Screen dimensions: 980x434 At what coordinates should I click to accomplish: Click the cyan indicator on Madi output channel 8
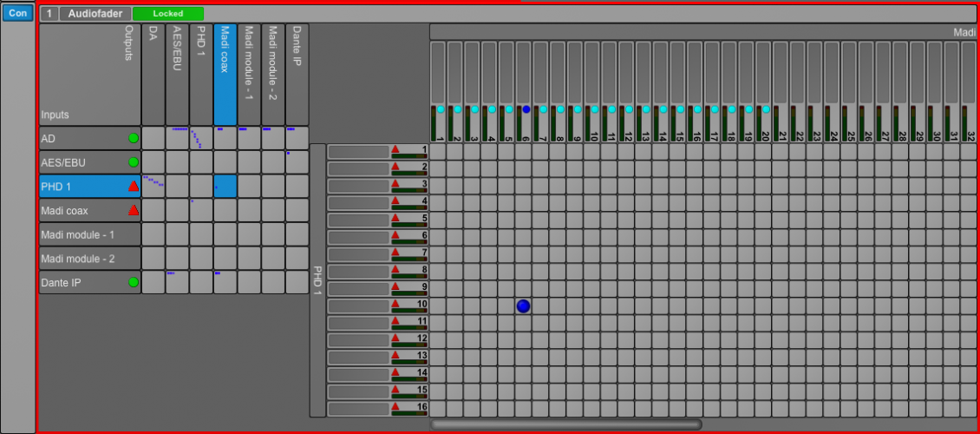click(560, 109)
